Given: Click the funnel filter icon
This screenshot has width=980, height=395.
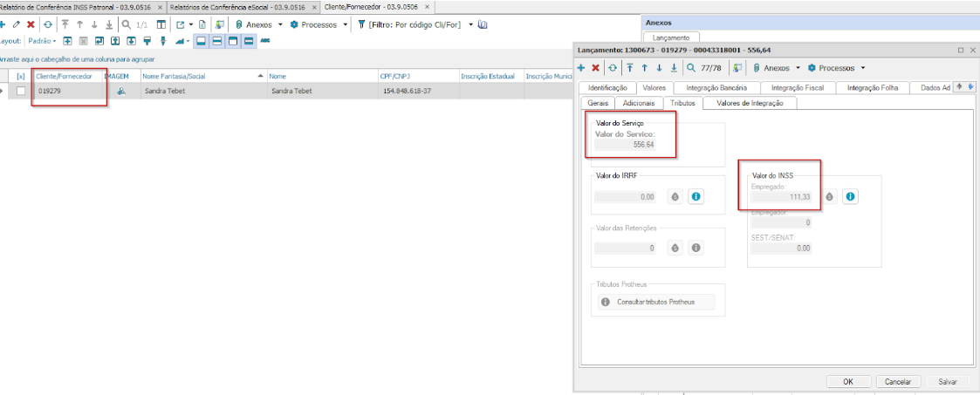Looking at the screenshot, I should point(361,25).
